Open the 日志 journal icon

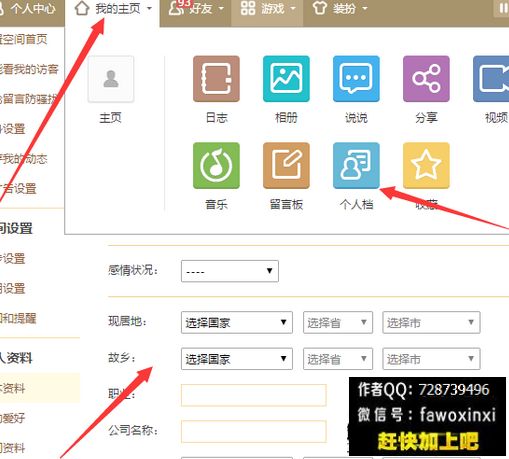coord(216,79)
